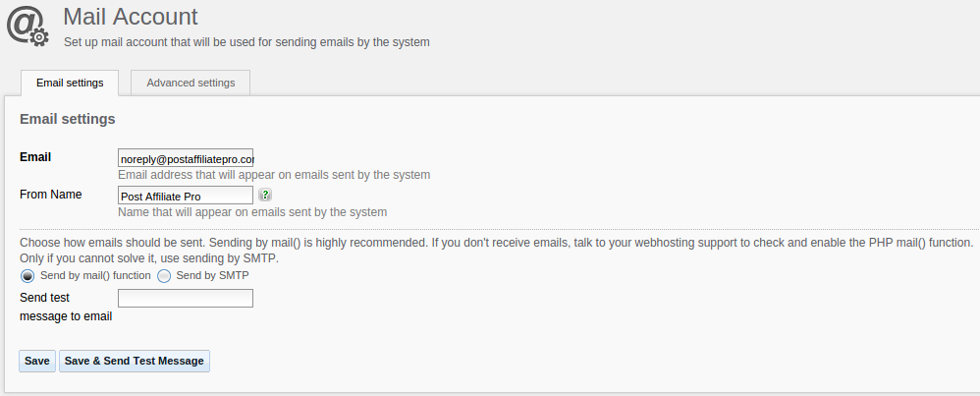980x396 pixels.
Task: Focus the Send test message email box
Action: (186, 299)
